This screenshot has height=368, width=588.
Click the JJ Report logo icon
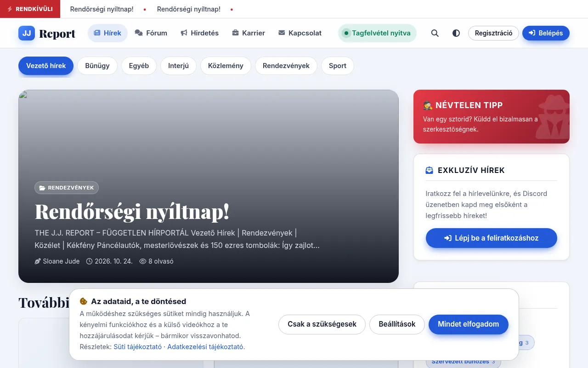(27, 33)
